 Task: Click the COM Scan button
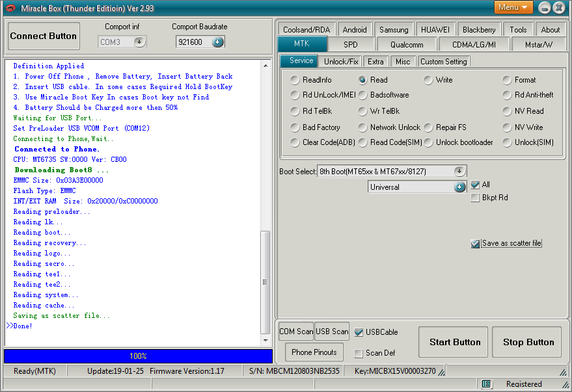click(296, 331)
